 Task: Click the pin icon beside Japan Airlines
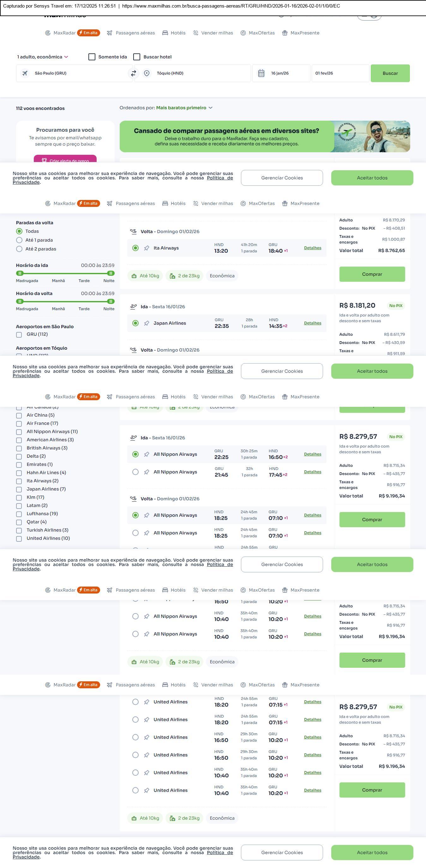point(147,323)
